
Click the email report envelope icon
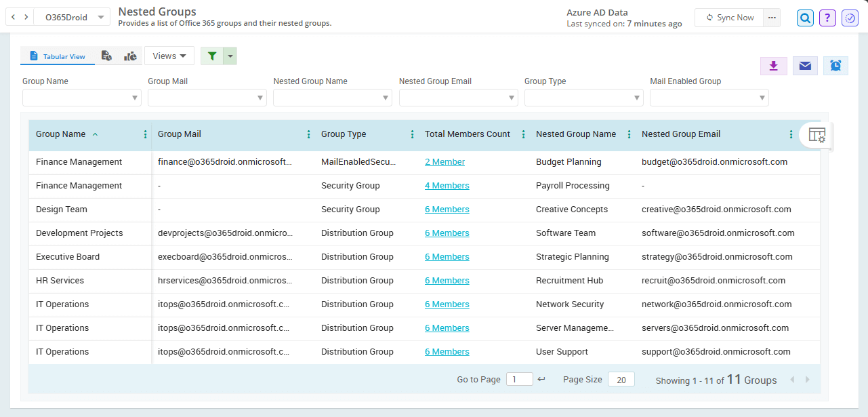(x=805, y=66)
